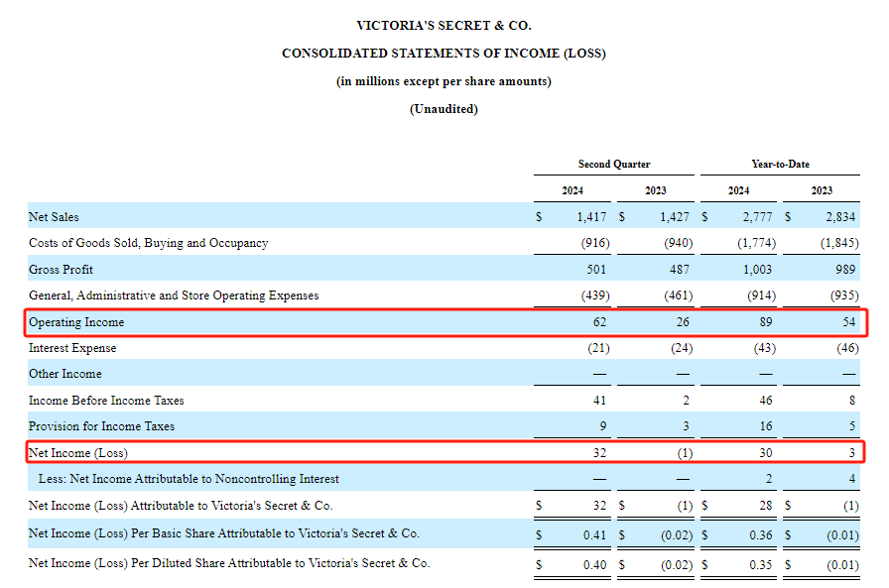Click the "Interest Expense" row label
Viewport: 889px width, 588px height.
click(x=72, y=348)
